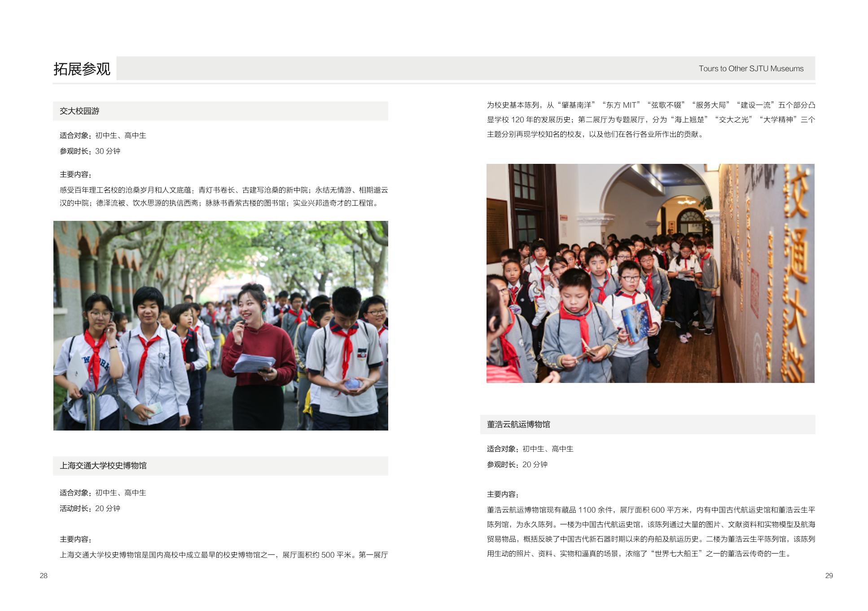The image size is (868, 611).
Task: Click '活动时长：20 分钟' text
Action: coord(90,508)
